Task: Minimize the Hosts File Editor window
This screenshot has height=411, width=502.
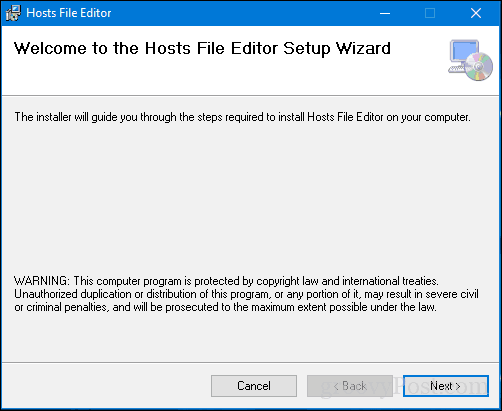Action: tap(385, 13)
